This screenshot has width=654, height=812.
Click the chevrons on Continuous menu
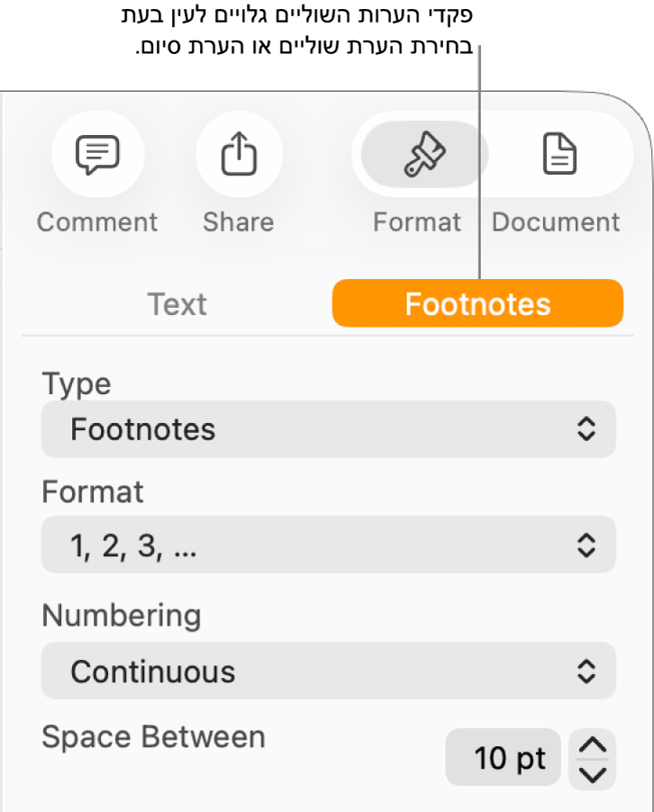coord(586,671)
